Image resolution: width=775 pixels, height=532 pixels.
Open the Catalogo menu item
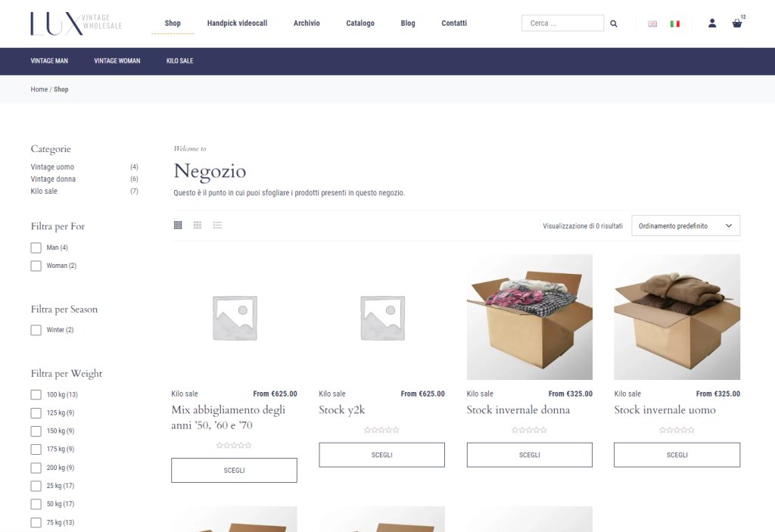pyautogui.click(x=360, y=23)
